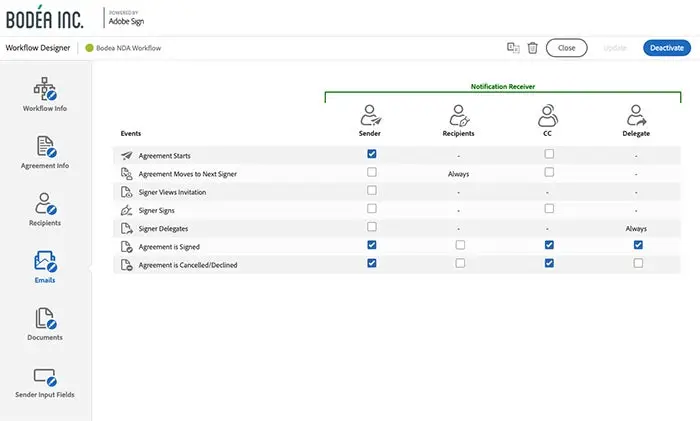700x421 pixels.
Task: Click the Workflow Designer tab label
Action: click(37, 47)
